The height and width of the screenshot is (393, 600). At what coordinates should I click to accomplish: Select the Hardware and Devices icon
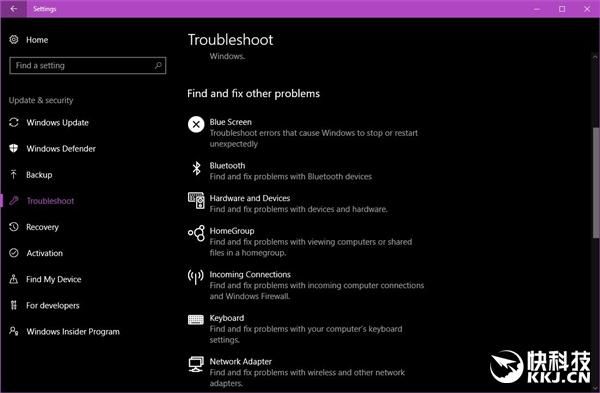tap(196, 201)
